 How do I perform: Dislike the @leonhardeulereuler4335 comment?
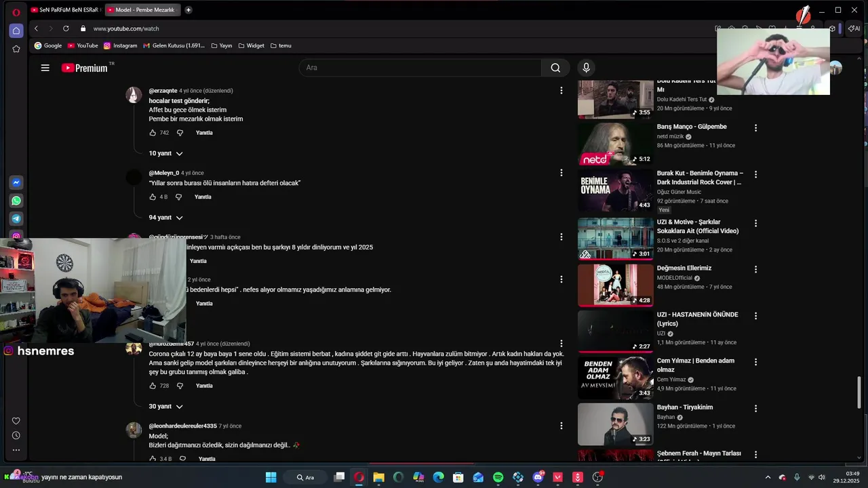tap(182, 459)
